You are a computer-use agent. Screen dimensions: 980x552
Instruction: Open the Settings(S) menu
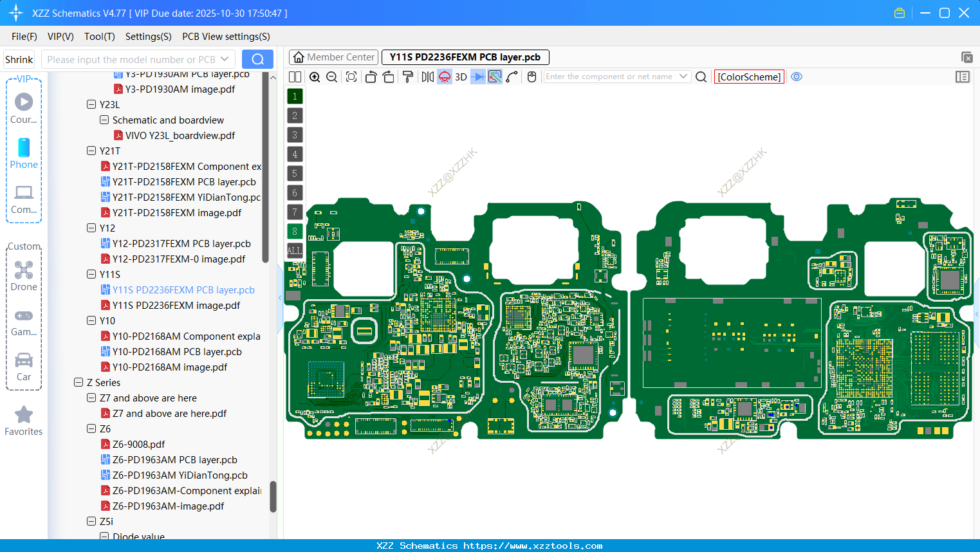click(x=148, y=37)
